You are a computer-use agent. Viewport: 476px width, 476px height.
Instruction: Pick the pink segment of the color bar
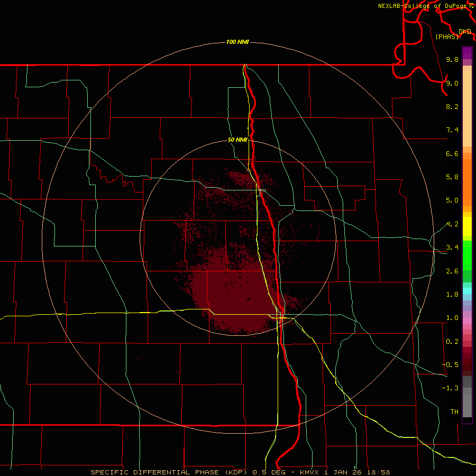[467, 321]
